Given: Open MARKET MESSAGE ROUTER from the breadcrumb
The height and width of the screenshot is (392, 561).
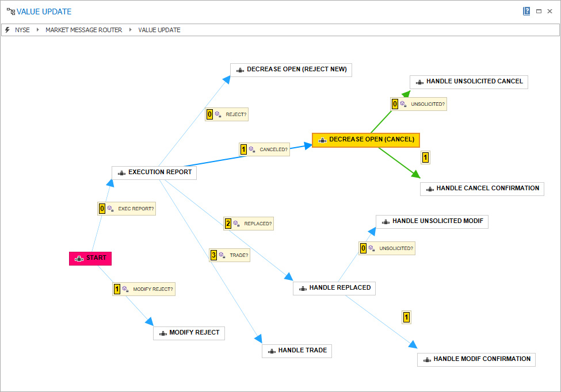Looking at the screenshot, I should click(84, 30).
